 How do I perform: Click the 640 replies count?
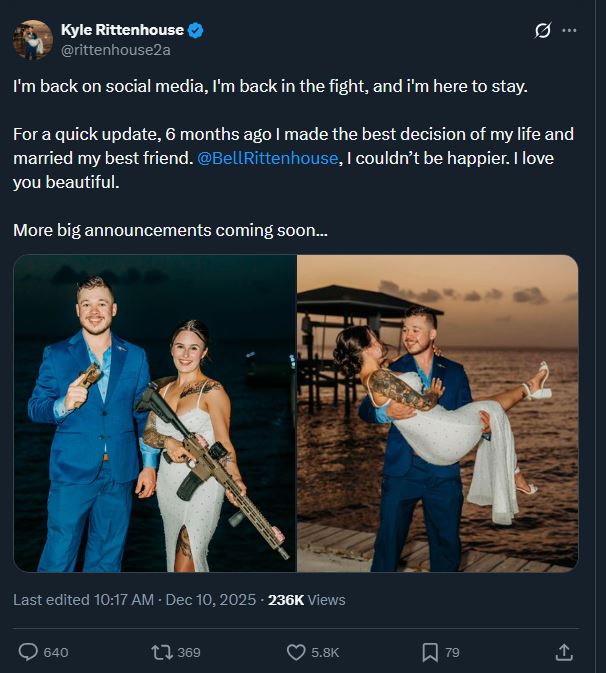tap(56, 652)
